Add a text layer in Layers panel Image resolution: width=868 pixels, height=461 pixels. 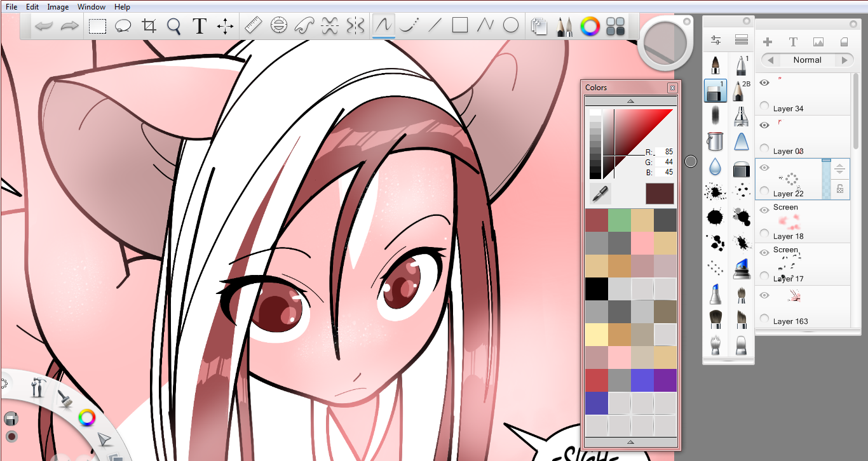[793, 42]
